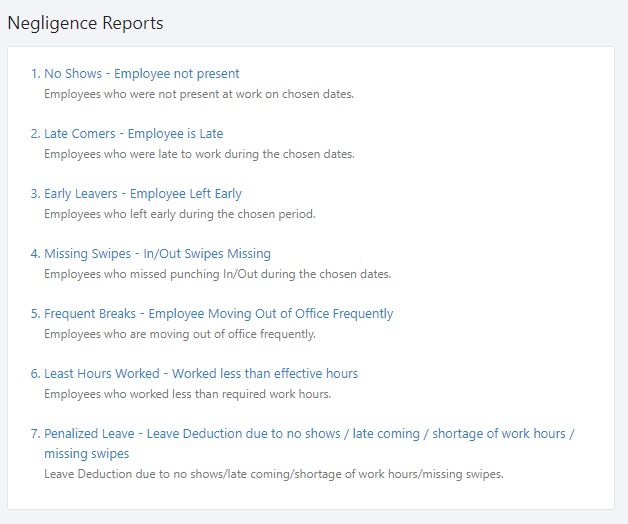Viewport: 628px width, 524px height.
Task: Click 'shortage of work hours /' link text
Action: click(x=503, y=434)
